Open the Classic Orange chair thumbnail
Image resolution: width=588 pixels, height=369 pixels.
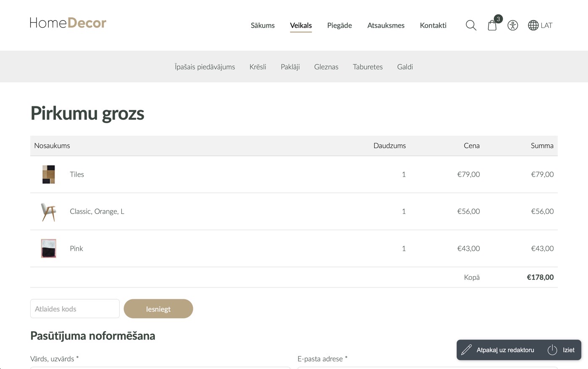click(x=49, y=211)
